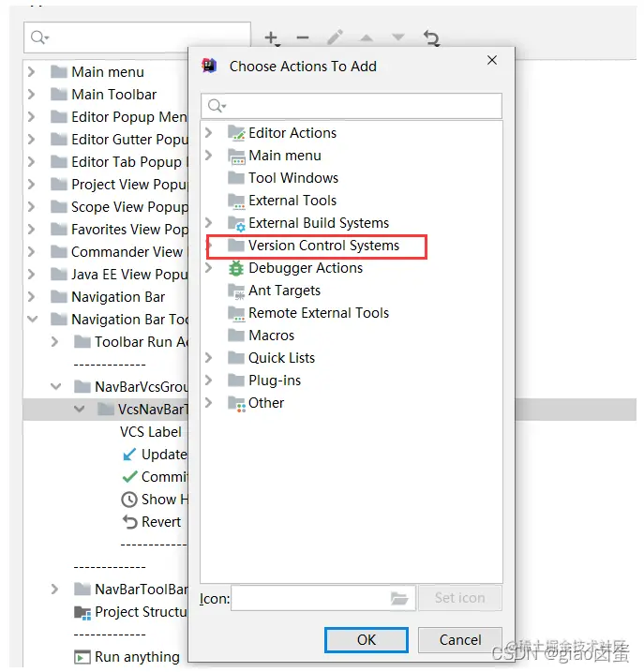Click the add action plus icon
The height and width of the screenshot is (672, 644).
click(x=272, y=38)
